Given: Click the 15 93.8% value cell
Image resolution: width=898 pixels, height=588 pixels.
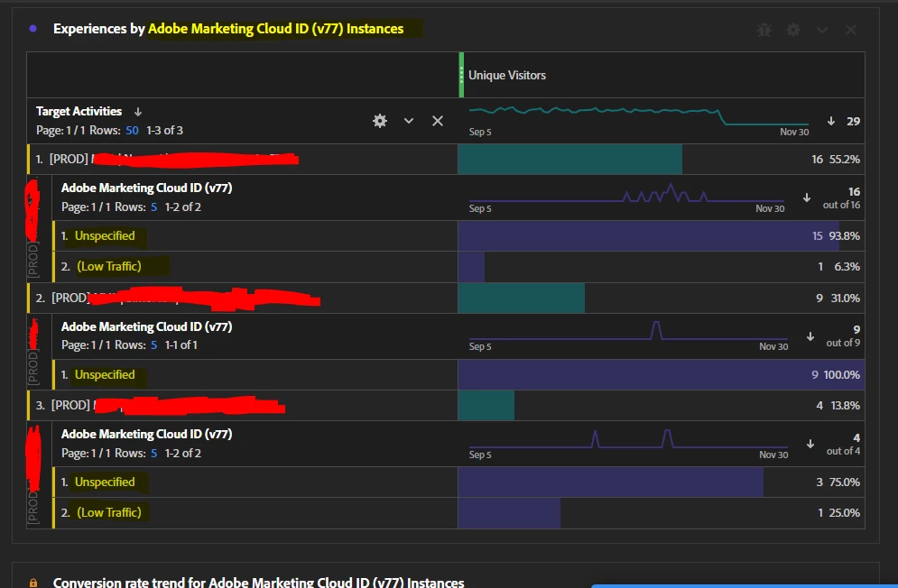Looking at the screenshot, I should (661, 236).
